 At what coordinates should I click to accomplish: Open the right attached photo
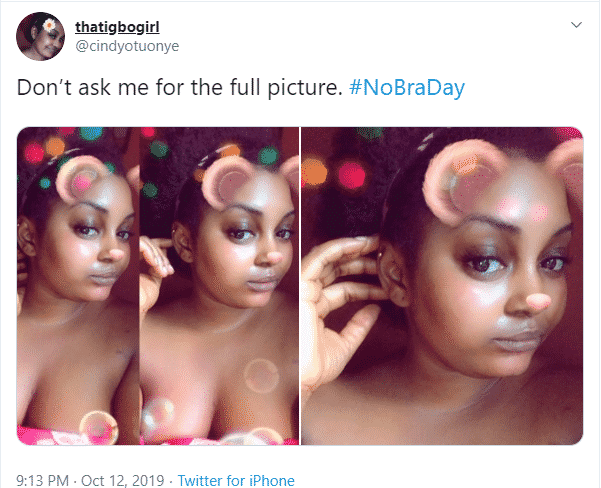[442, 286]
